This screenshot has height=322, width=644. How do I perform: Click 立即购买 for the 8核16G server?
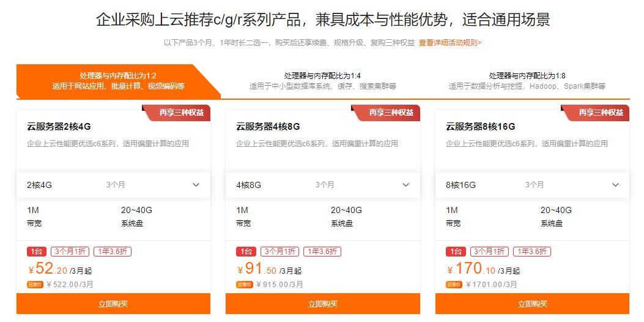532,304
